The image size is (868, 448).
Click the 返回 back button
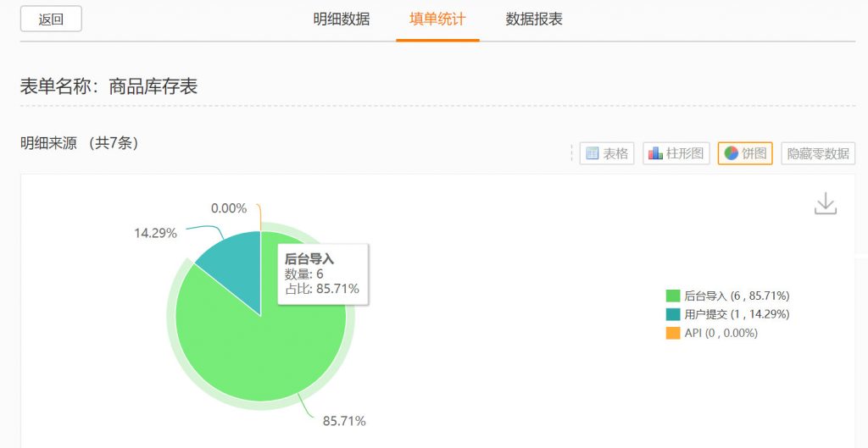coord(51,19)
